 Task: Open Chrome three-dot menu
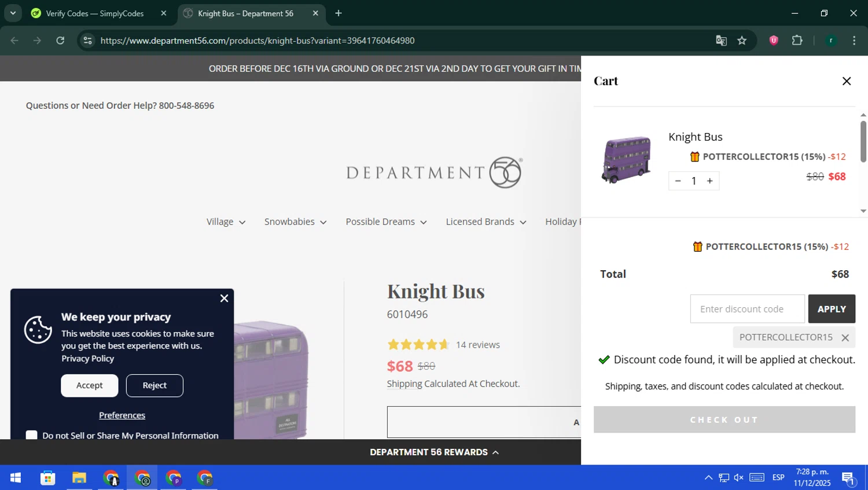click(854, 40)
